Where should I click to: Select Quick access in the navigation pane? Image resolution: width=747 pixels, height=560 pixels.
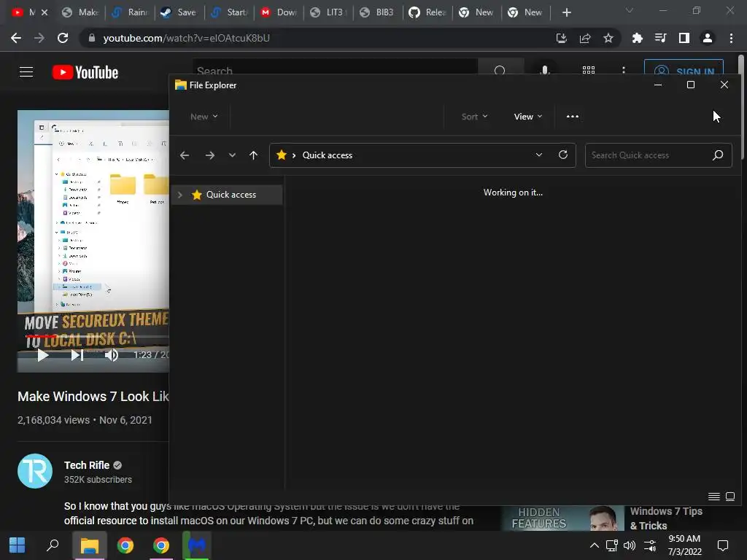point(226,195)
